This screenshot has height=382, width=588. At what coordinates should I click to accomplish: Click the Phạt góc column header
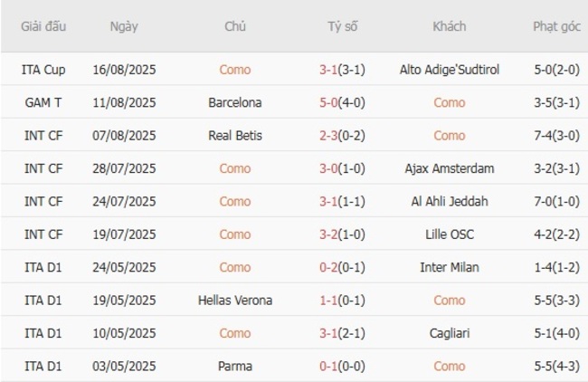(556, 26)
